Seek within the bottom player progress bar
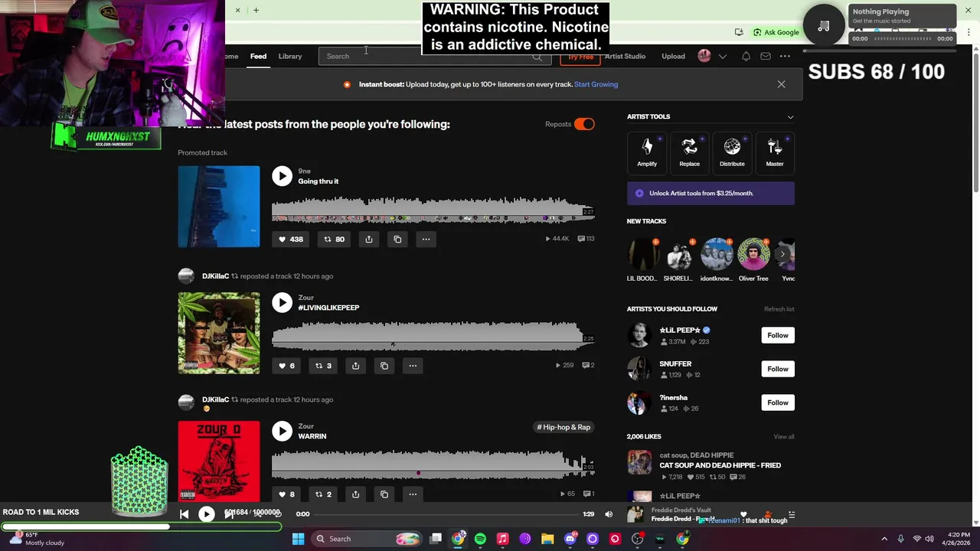The image size is (980, 551). tap(445, 514)
